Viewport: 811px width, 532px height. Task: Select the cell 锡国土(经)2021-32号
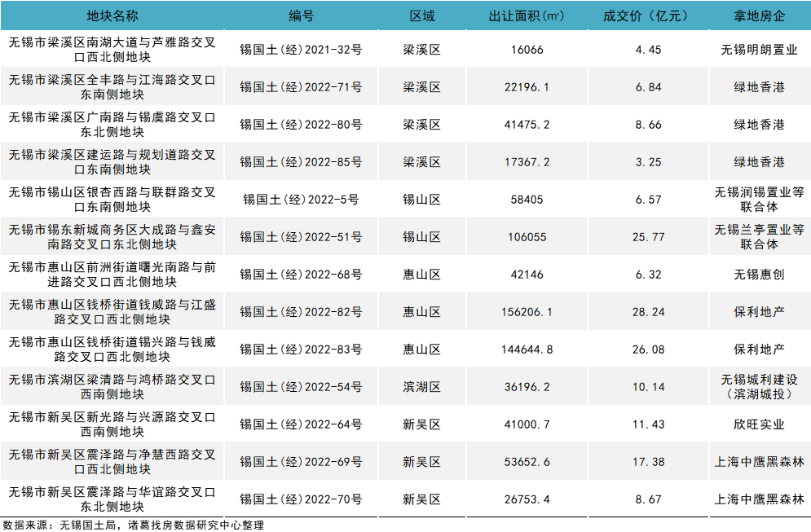pyautogui.click(x=301, y=50)
